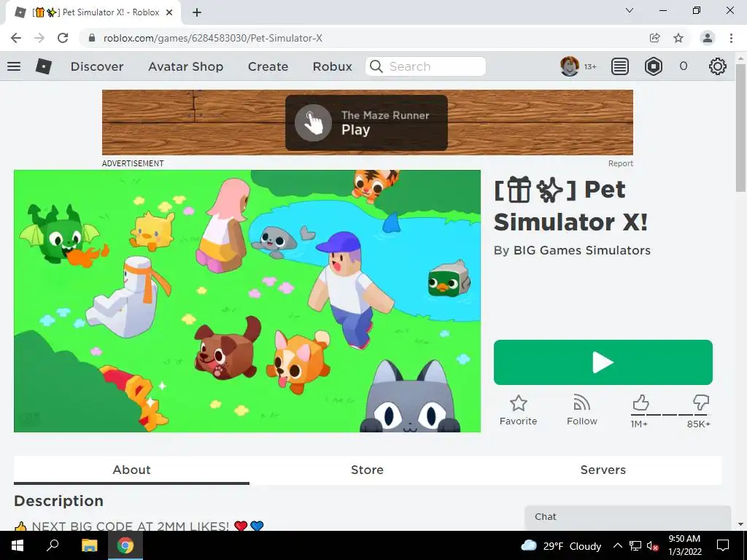Screen dimensions: 747x560
Task: Open Discover in the navigation bar
Action: coord(97,66)
